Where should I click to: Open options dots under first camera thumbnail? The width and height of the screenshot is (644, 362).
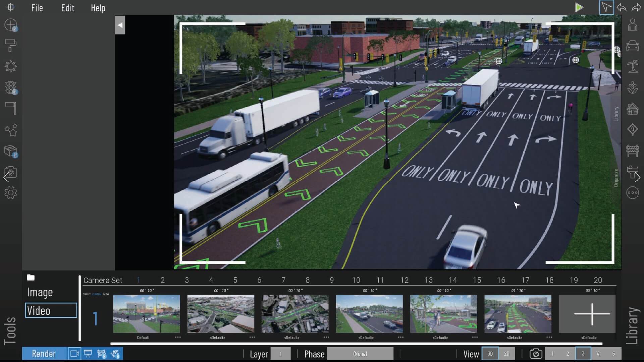pos(178,337)
